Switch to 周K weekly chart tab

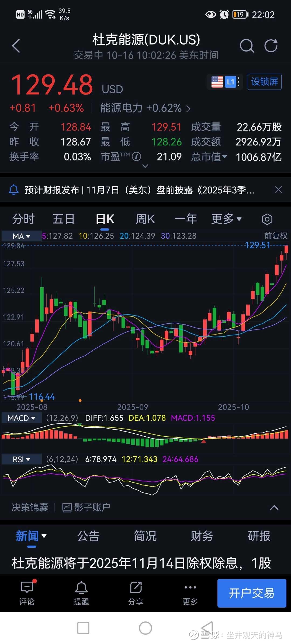pos(145,219)
